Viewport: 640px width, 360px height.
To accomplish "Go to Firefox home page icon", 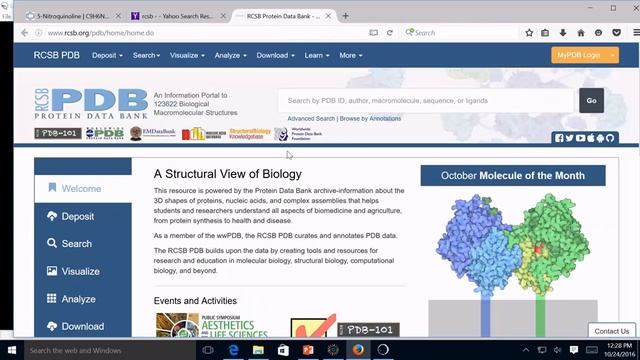I will coord(580,33).
